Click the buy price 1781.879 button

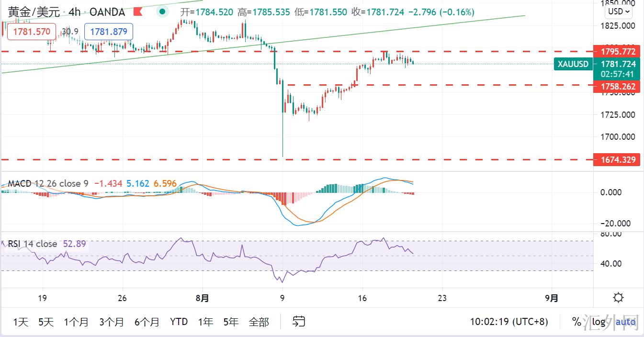109,32
